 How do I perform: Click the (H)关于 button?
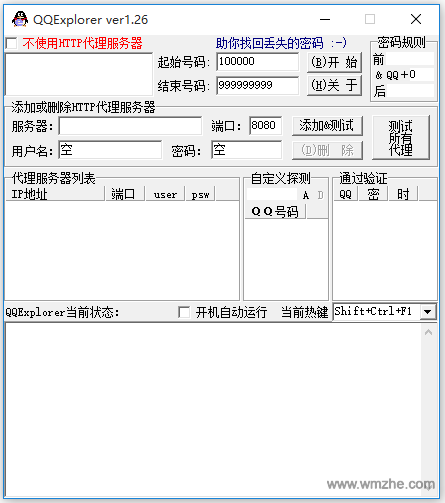tap(334, 85)
